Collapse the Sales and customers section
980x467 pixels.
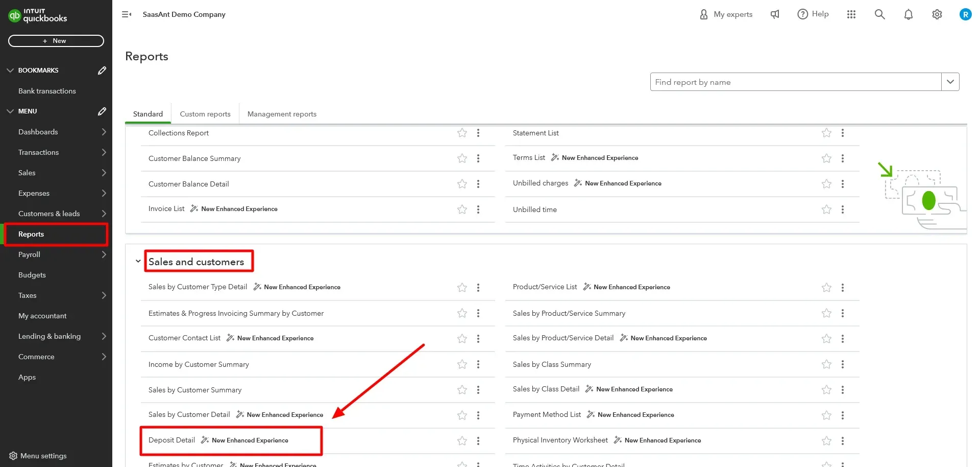(x=138, y=261)
